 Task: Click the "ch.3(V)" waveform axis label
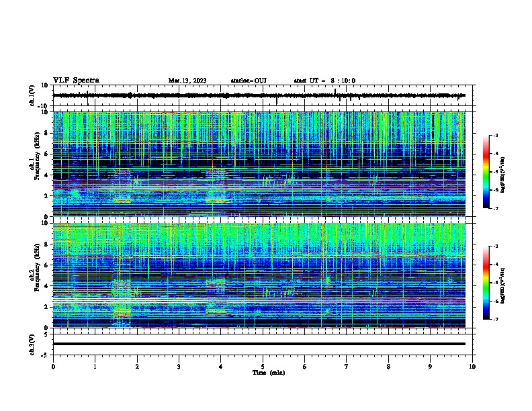pyautogui.click(x=32, y=345)
